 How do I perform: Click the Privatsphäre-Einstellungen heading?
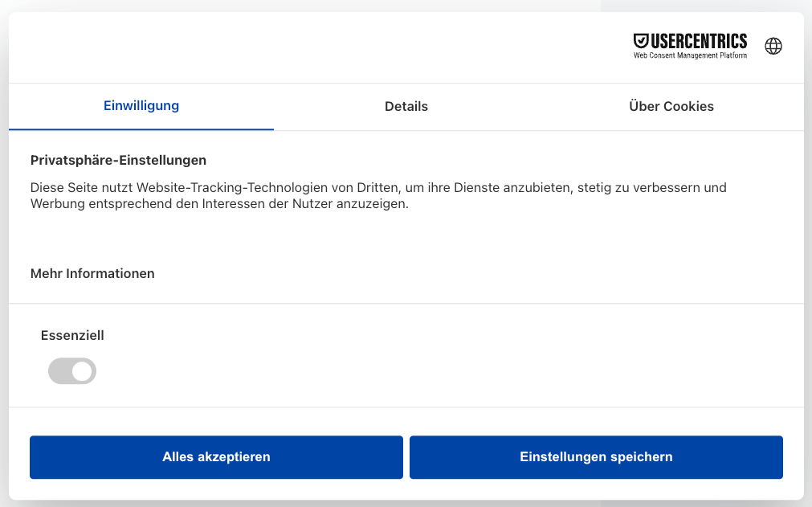[x=118, y=160]
